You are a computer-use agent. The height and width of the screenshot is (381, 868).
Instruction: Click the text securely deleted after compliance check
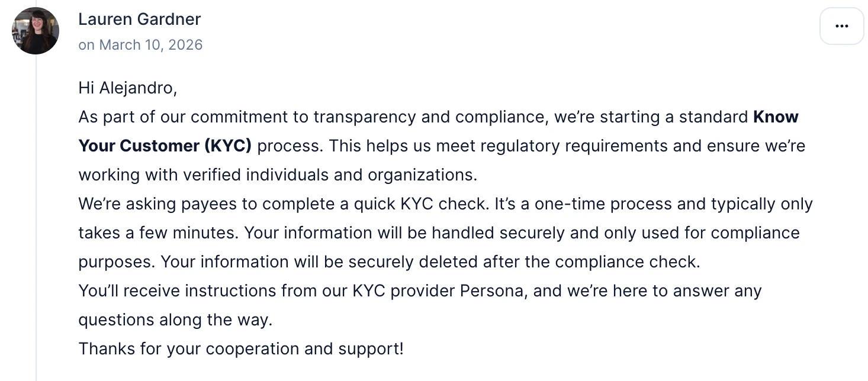(533, 262)
